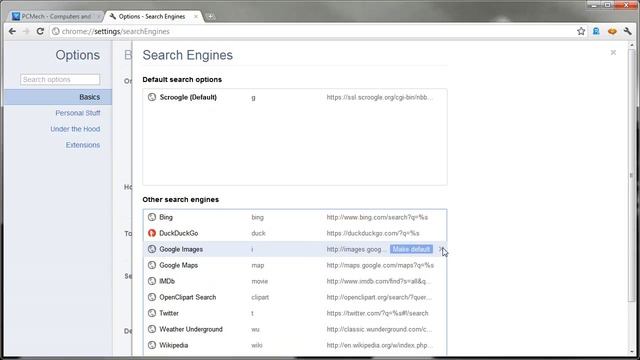Select the Twitter search engine row
Viewport: 640px width, 360px height.
click(295, 313)
